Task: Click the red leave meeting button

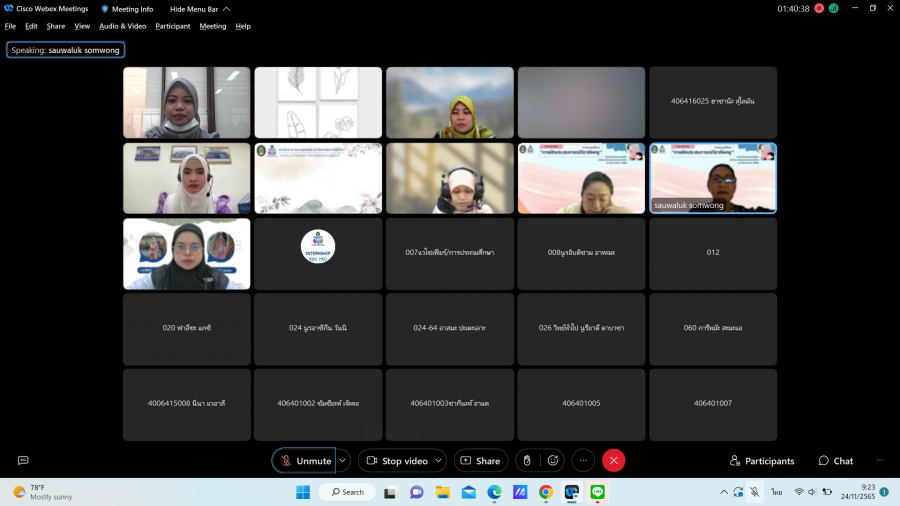Action: (x=614, y=460)
